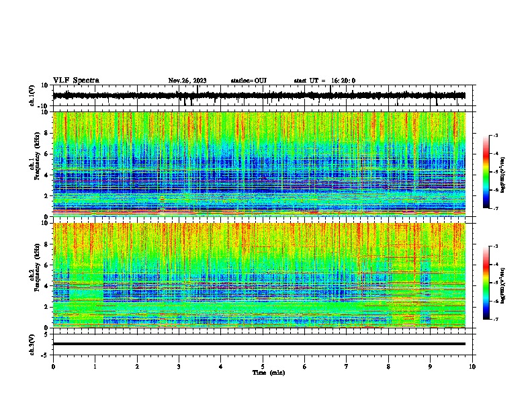Click time axis tick label "3"
532x411 pixels.
coord(179,367)
